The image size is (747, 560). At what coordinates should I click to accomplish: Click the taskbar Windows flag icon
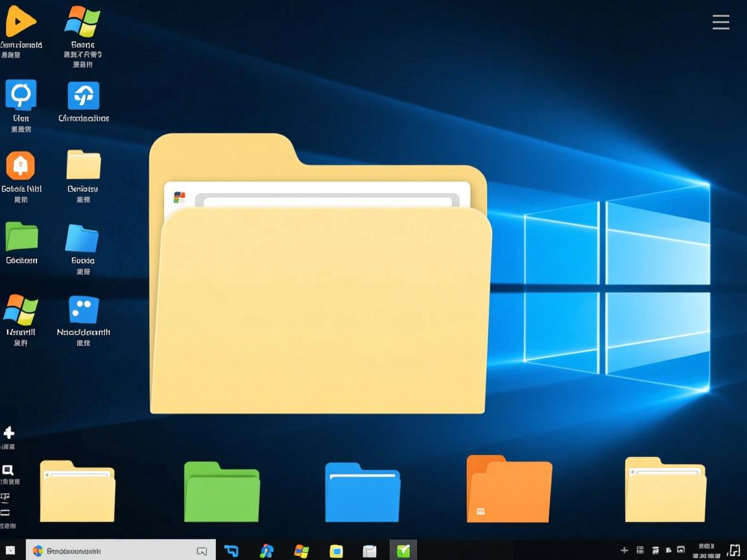point(302,550)
